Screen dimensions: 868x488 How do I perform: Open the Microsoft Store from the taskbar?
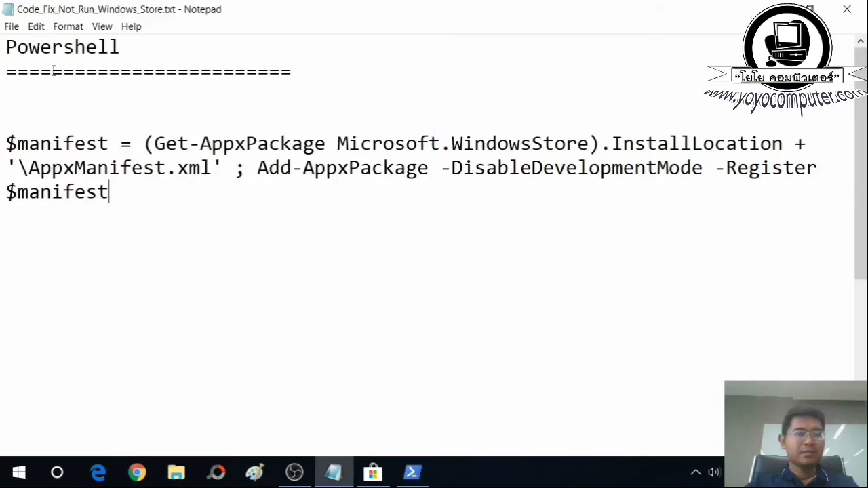tap(373, 472)
